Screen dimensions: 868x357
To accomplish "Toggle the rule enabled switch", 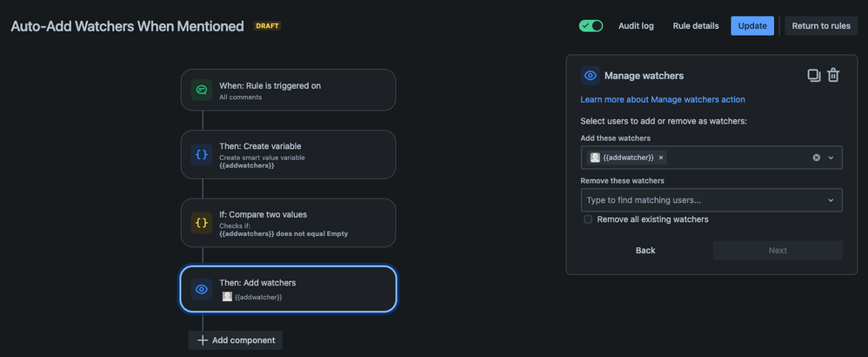I will (591, 25).
